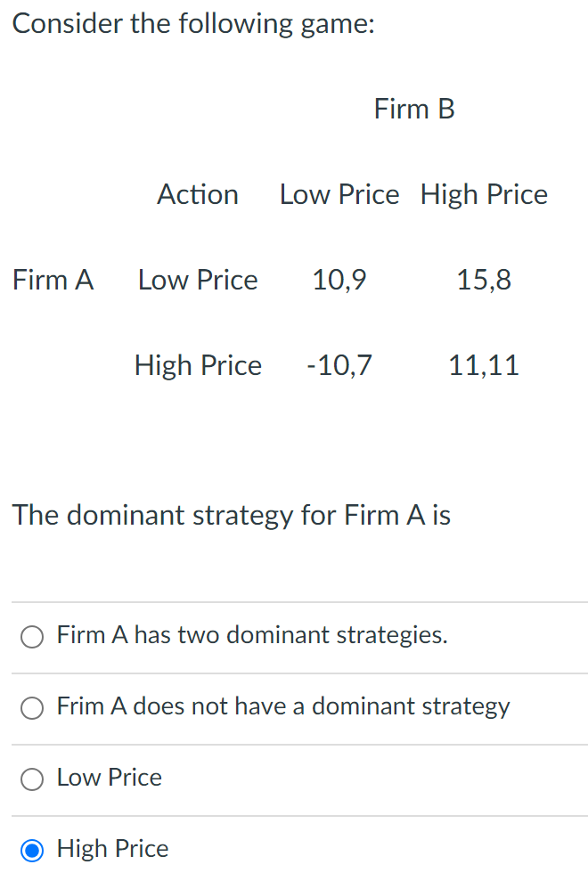Click the 'High Price' column header under Firm B
The height and width of the screenshot is (889, 588).
[484, 194]
